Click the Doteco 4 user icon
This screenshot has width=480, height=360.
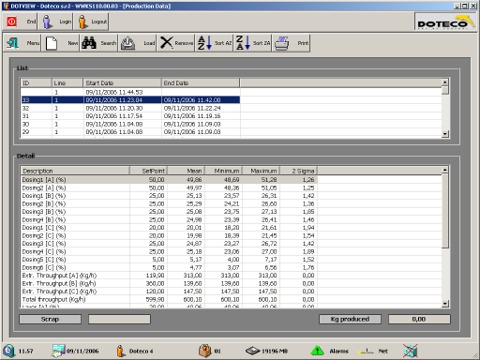click(120, 351)
